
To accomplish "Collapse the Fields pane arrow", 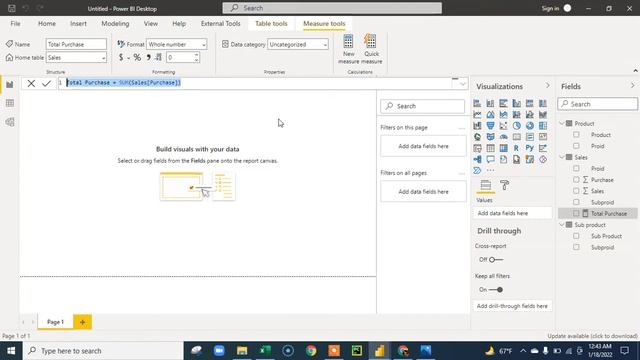I will pyautogui.click(x=632, y=86).
